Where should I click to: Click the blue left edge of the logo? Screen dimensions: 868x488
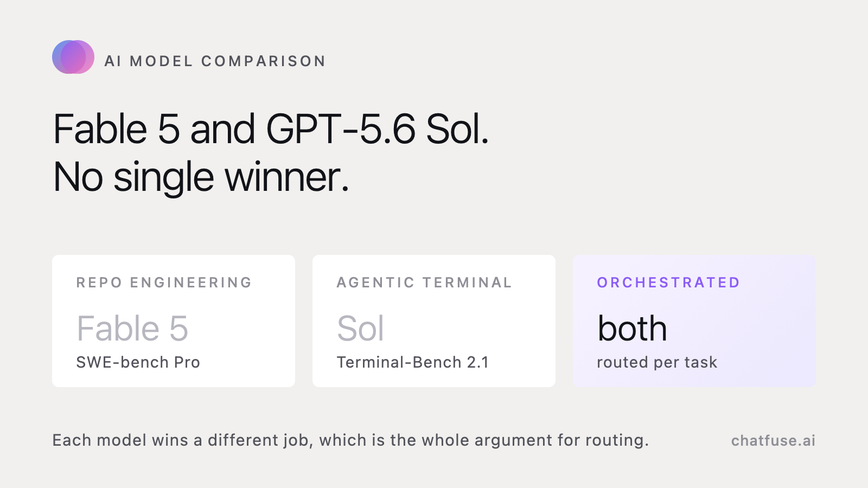click(56, 57)
